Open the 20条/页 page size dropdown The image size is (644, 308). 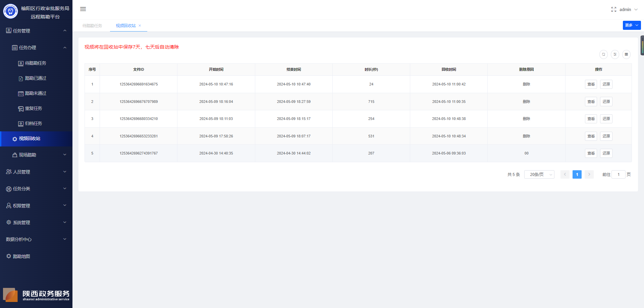coord(539,175)
